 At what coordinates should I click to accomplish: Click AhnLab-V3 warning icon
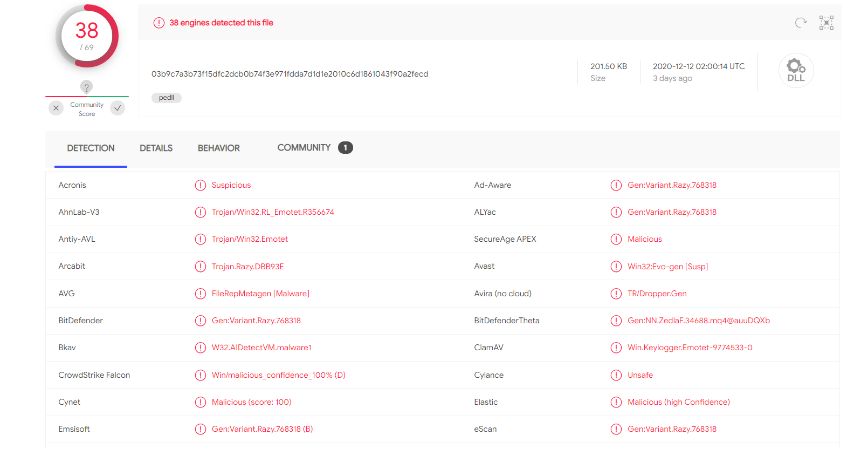pos(201,212)
